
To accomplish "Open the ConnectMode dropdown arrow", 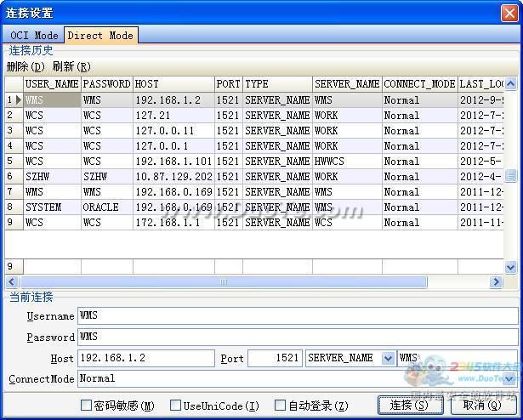I will coord(509,379).
